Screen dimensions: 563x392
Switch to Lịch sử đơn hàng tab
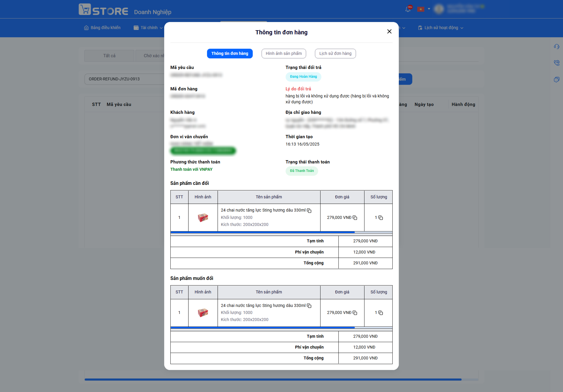tap(335, 54)
